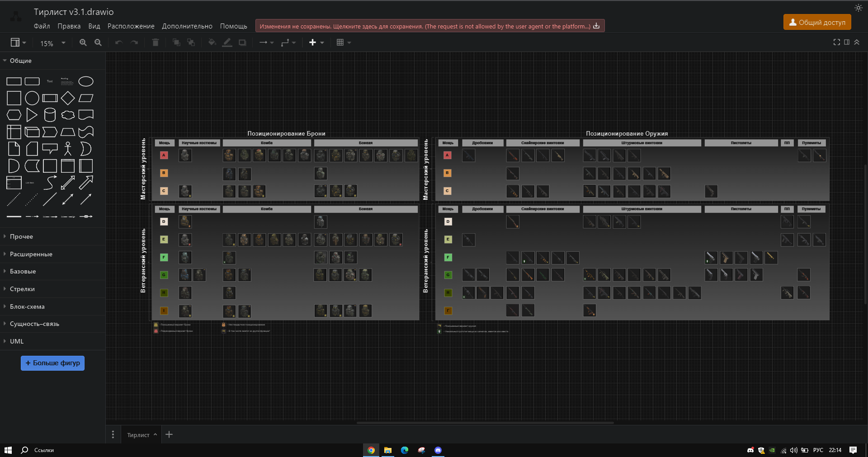Screen dimensions: 868x457
Task: Click the unsaved changes warning banner
Action: 430,26
